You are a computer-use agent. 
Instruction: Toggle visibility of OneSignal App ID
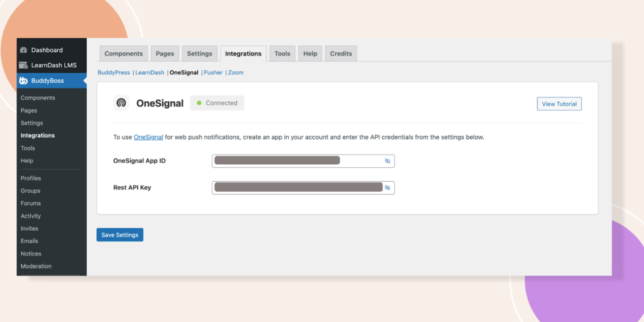click(x=387, y=161)
